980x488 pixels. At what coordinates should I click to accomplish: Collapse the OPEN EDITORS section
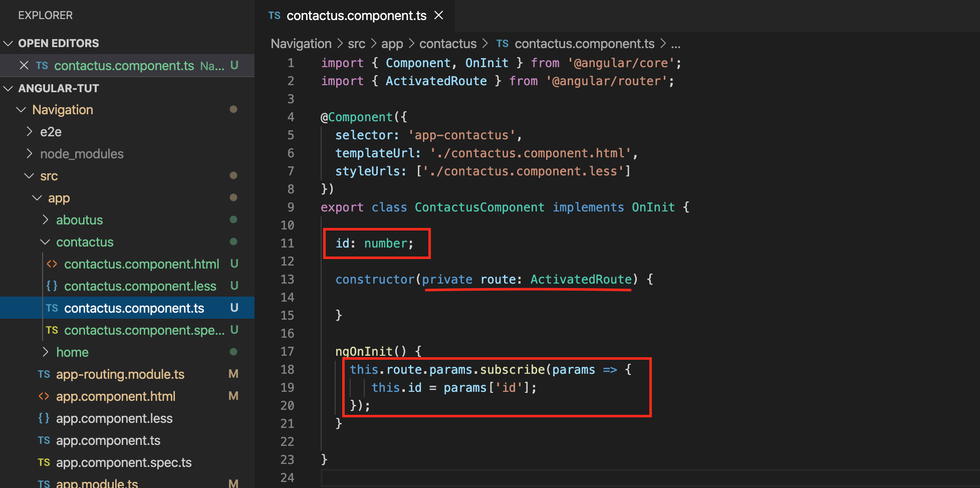[x=8, y=44]
